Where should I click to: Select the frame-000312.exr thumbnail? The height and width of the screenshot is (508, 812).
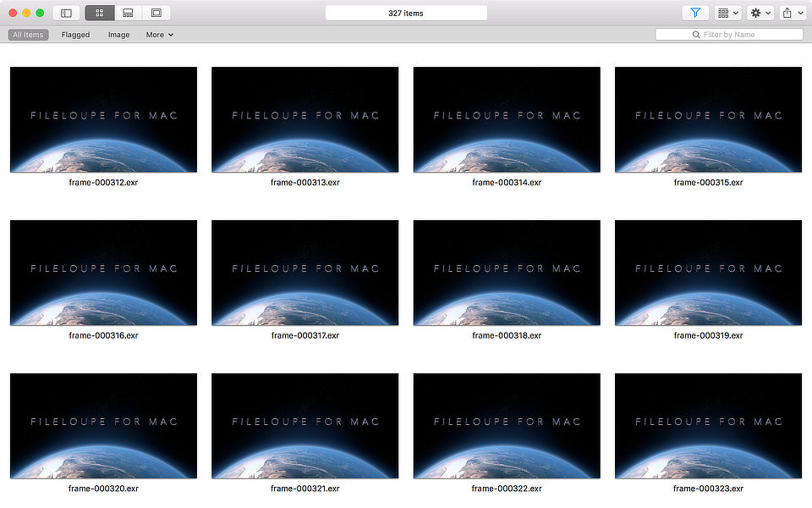pyautogui.click(x=102, y=119)
